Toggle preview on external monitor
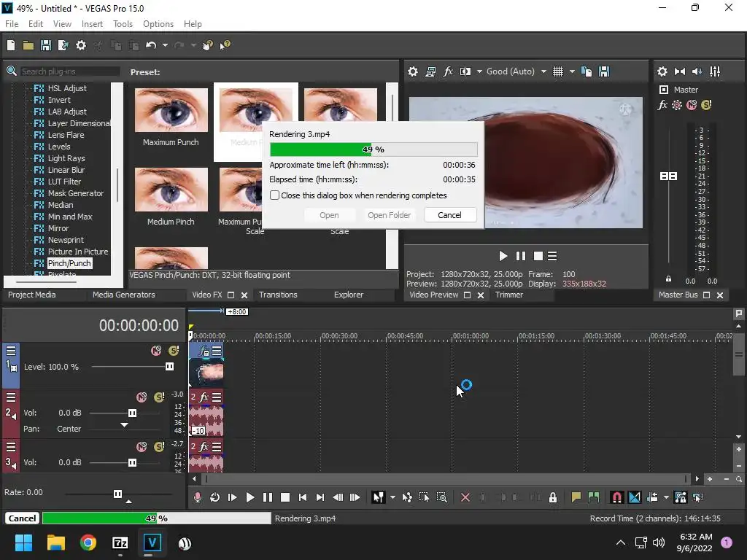747x560 pixels. [x=430, y=71]
